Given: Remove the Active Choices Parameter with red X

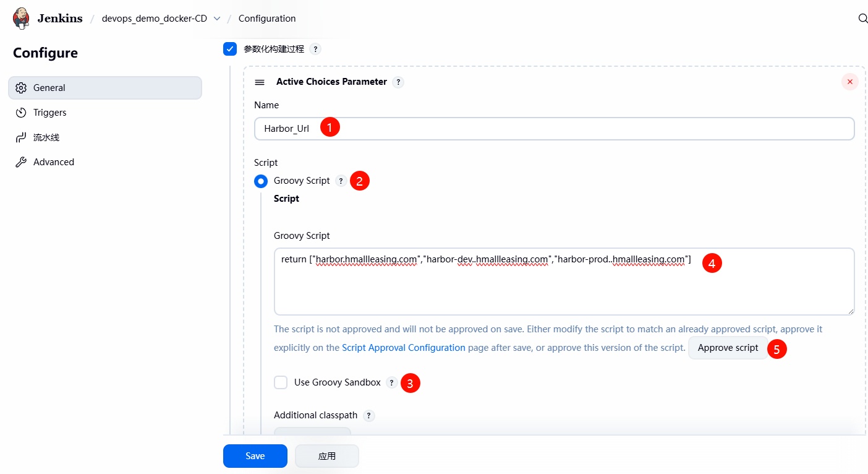Looking at the screenshot, I should [x=849, y=82].
